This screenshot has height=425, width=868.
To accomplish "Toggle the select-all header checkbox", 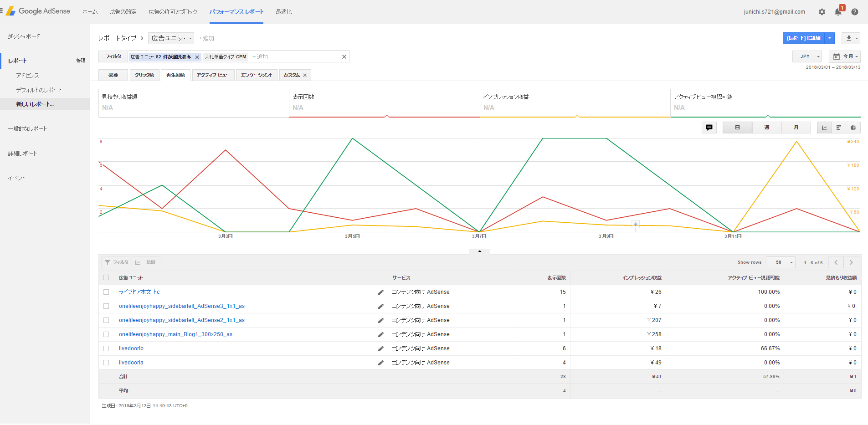I will [x=106, y=277].
